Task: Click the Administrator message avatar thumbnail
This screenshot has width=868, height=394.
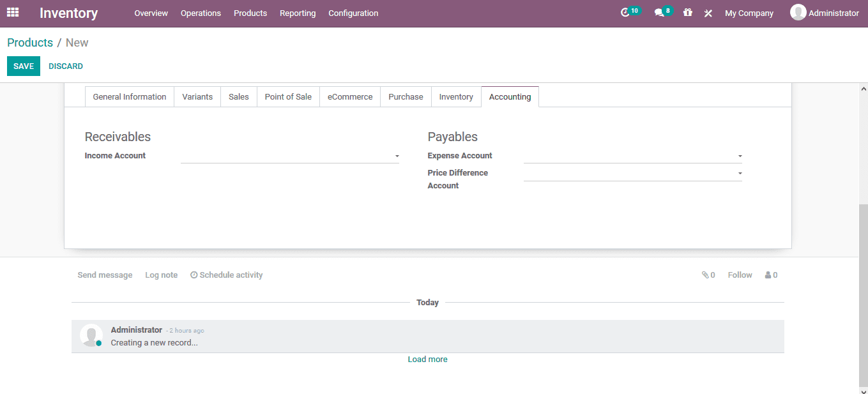Action: point(91,335)
